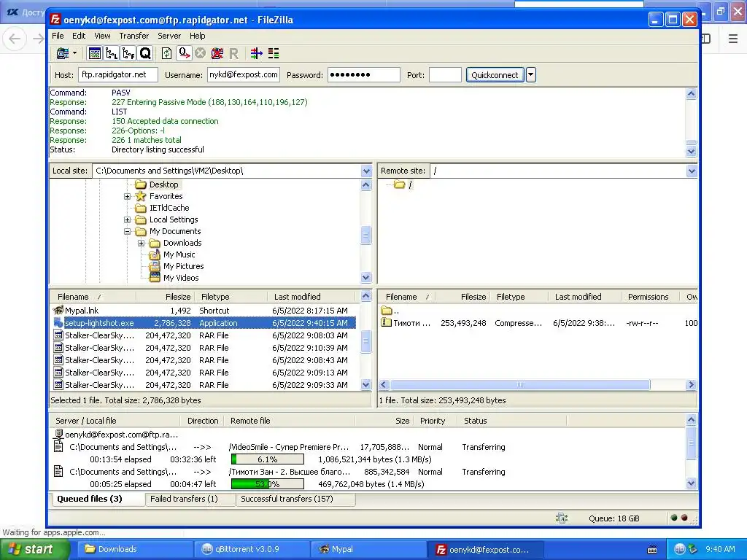Viewport: 747px width, 560px height.
Task: Select the My Pictures folder
Action: tap(183, 266)
